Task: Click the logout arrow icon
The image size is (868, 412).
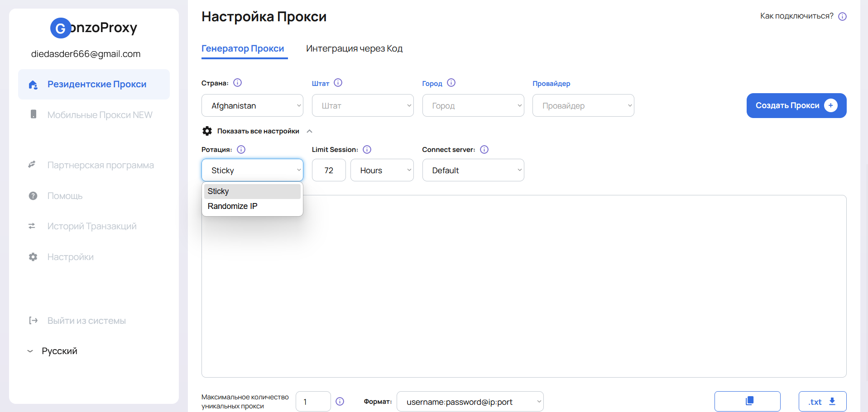Action: click(33, 321)
